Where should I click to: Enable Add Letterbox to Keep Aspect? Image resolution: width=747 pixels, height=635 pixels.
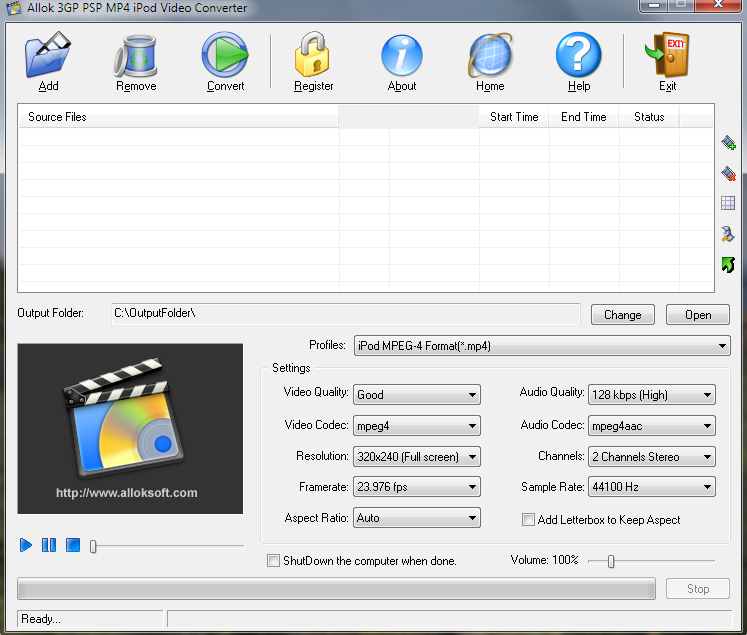(x=528, y=519)
